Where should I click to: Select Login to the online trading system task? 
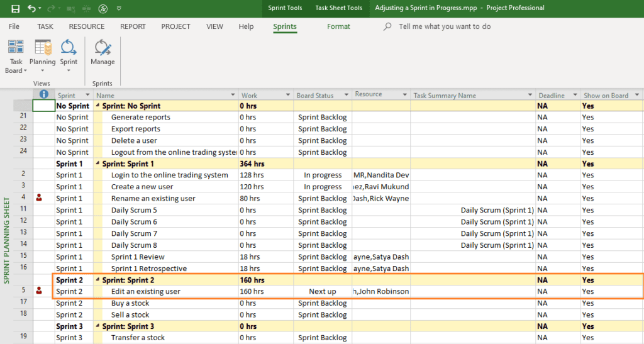(169, 175)
